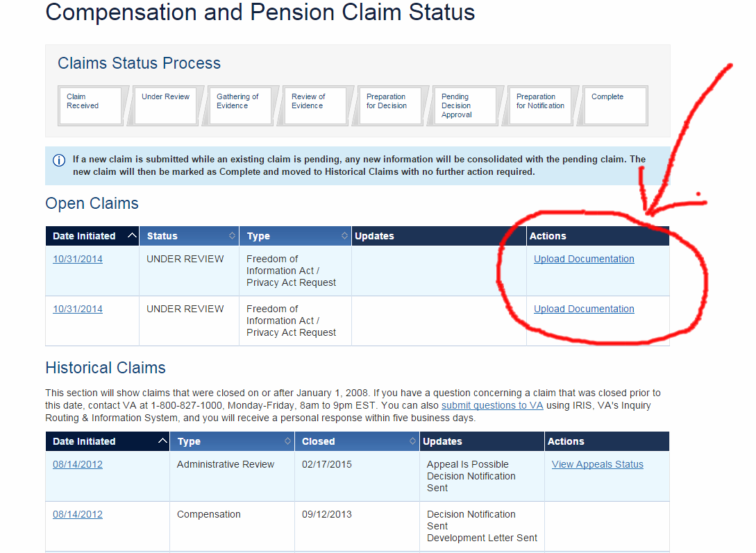The width and height of the screenshot is (756, 553).
Task: Open the 08/14/2012 Compensation claim date link
Action: click(78, 514)
